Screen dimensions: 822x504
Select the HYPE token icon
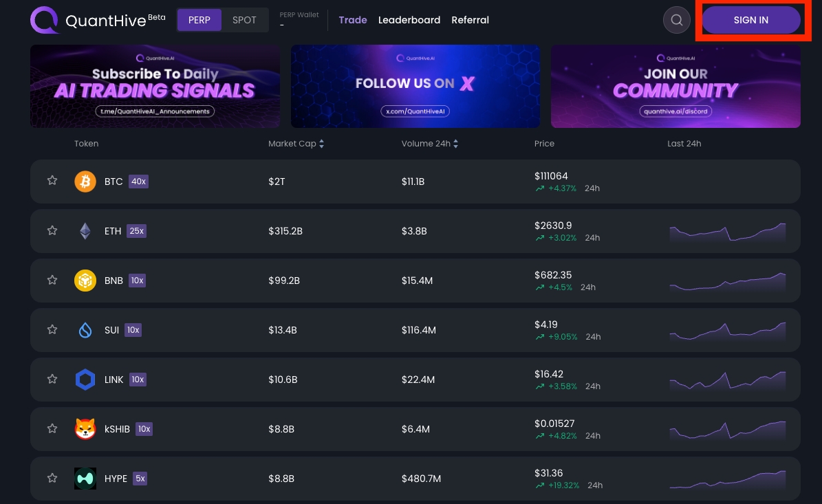click(85, 479)
